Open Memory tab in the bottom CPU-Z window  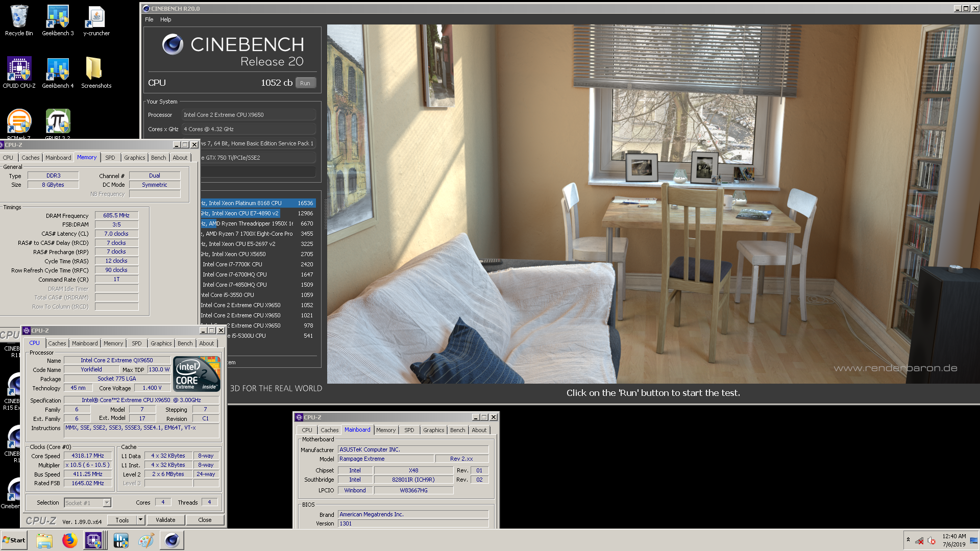coord(386,430)
